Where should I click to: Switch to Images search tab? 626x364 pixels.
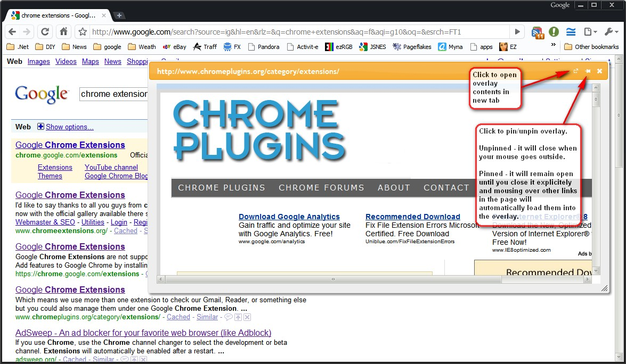pos(38,62)
